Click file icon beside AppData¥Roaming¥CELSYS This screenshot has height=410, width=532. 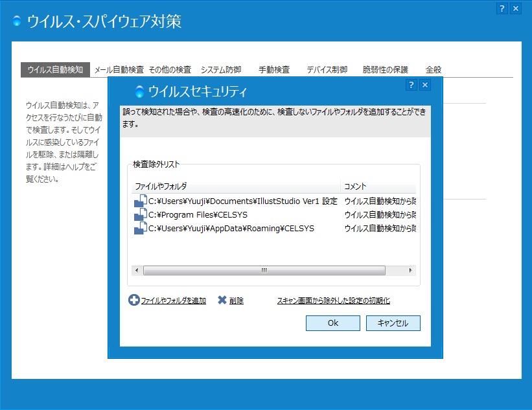coord(141,228)
